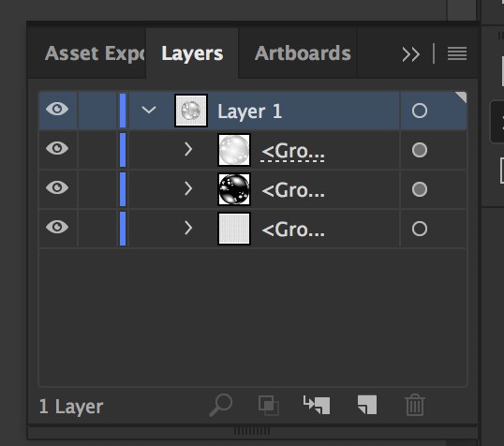Click the Create New Layer icon
The height and width of the screenshot is (446, 504).
point(367,405)
